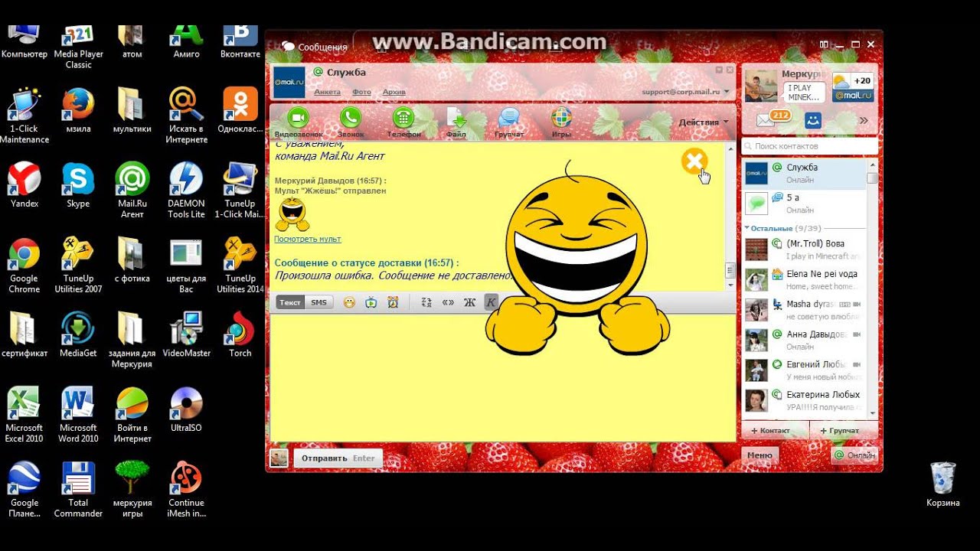
Task: Open the Действия dropdown menu
Action: click(704, 122)
